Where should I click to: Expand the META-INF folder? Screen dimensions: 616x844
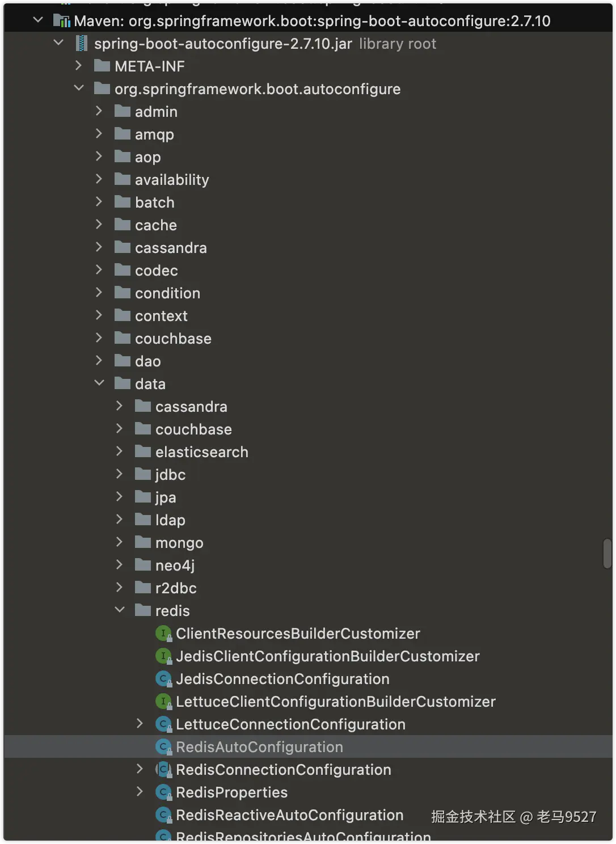pyautogui.click(x=79, y=66)
